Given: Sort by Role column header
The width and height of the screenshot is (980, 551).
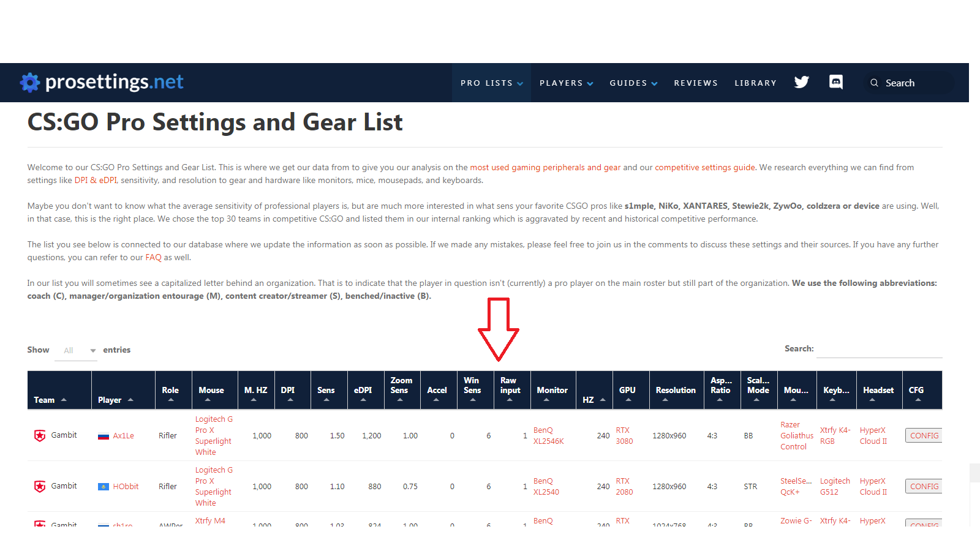Looking at the screenshot, I should (173, 390).
